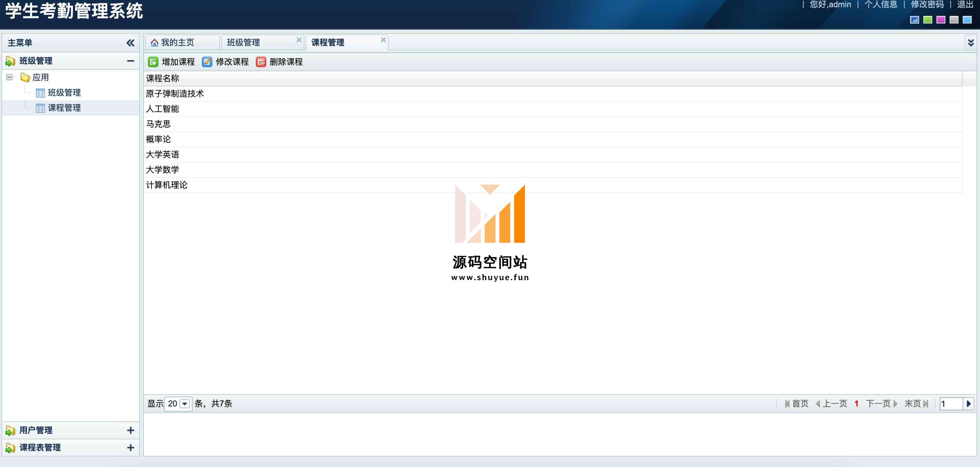
Task: Click the go-to-page arrow button
Action: 968,403
